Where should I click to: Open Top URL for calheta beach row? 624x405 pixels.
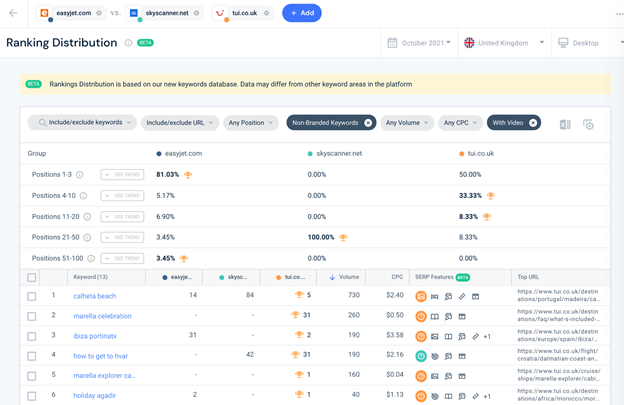558,295
